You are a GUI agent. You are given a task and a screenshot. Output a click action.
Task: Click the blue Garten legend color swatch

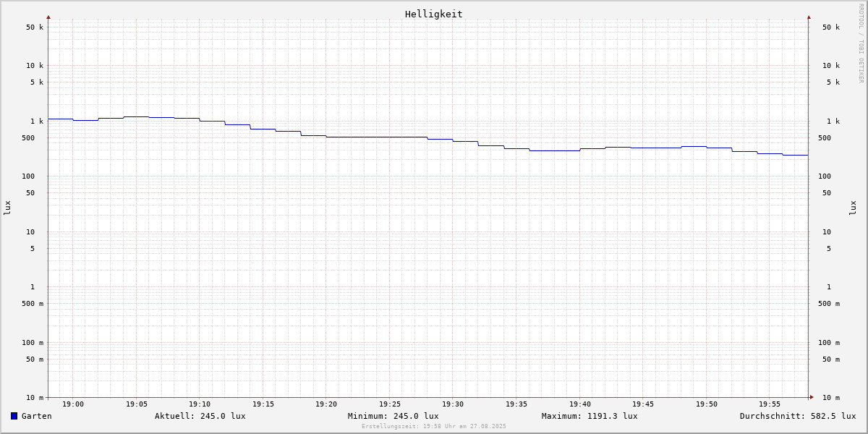(x=14, y=416)
